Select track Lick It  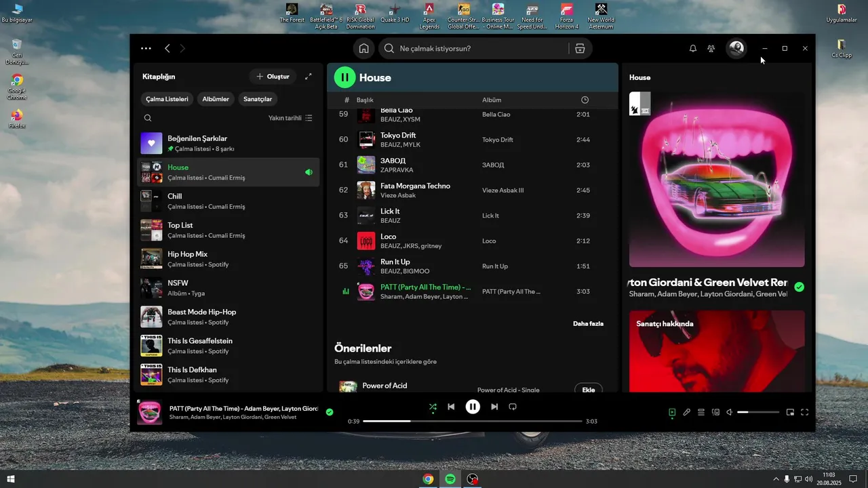coord(473,216)
